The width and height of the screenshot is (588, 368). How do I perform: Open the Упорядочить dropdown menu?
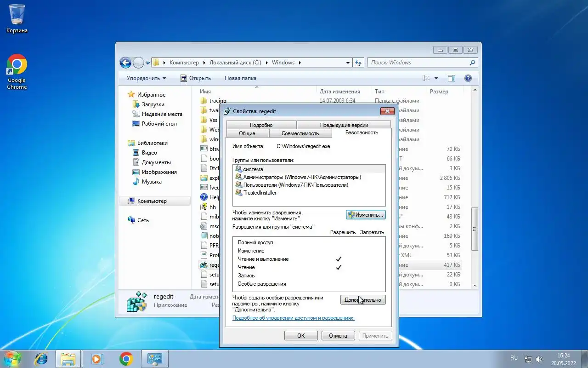(146, 78)
